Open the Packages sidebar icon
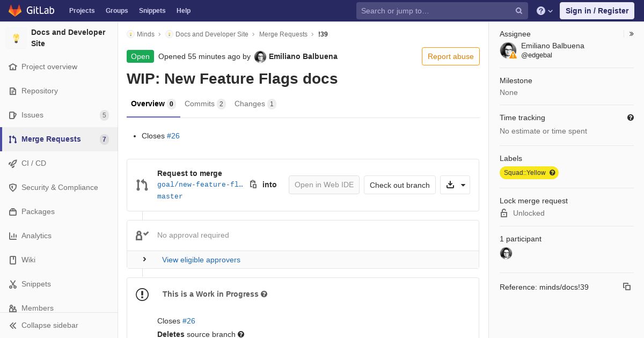This screenshot has height=338, width=644. (x=13, y=211)
